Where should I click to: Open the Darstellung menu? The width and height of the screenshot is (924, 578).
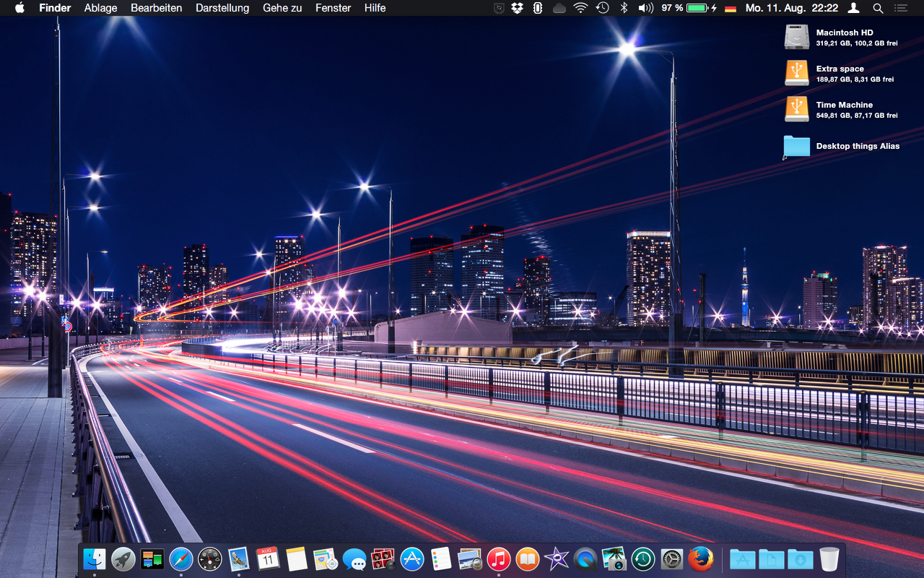(222, 8)
